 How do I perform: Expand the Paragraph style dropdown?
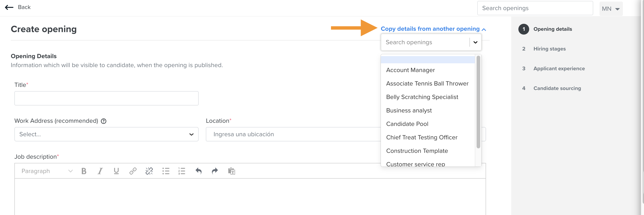pyautogui.click(x=47, y=171)
